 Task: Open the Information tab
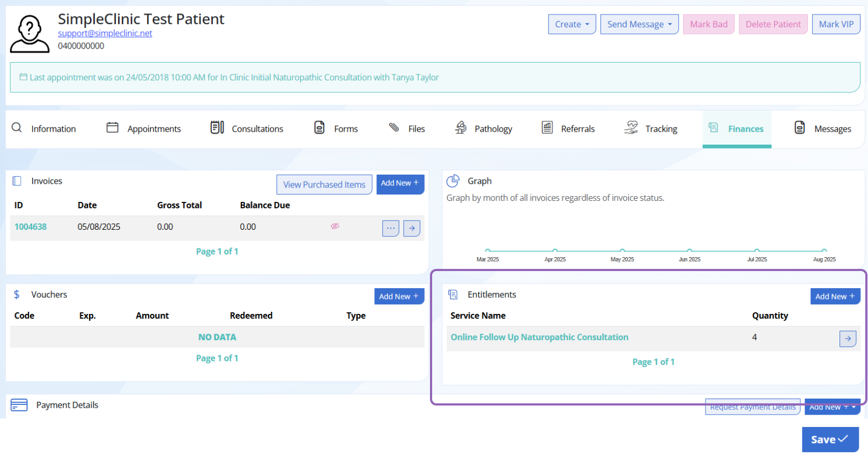point(44,129)
